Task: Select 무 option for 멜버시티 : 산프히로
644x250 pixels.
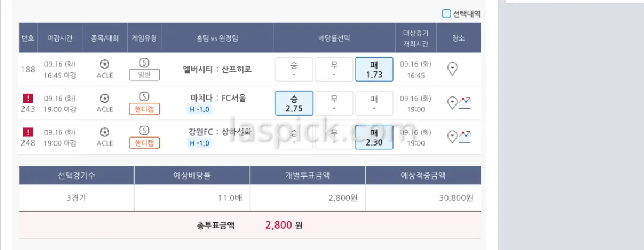Action: (x=334, y=69)
